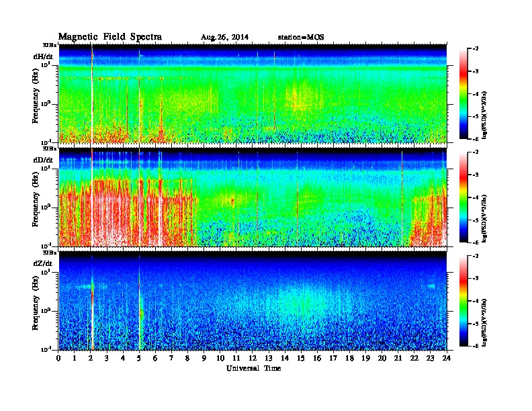This screenshot has height=411, width=532.
Task: Select the date text "Aug.26, 2014"
Action: [x=224, y=38]
